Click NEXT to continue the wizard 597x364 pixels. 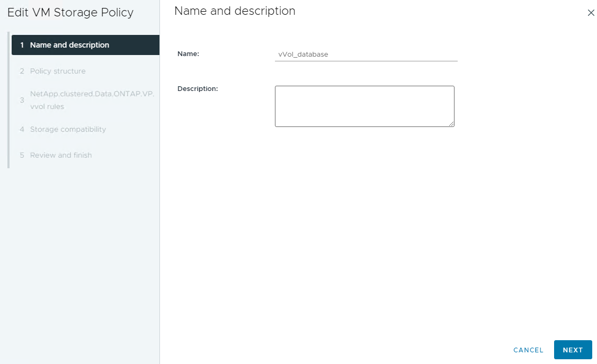point(573,350)
